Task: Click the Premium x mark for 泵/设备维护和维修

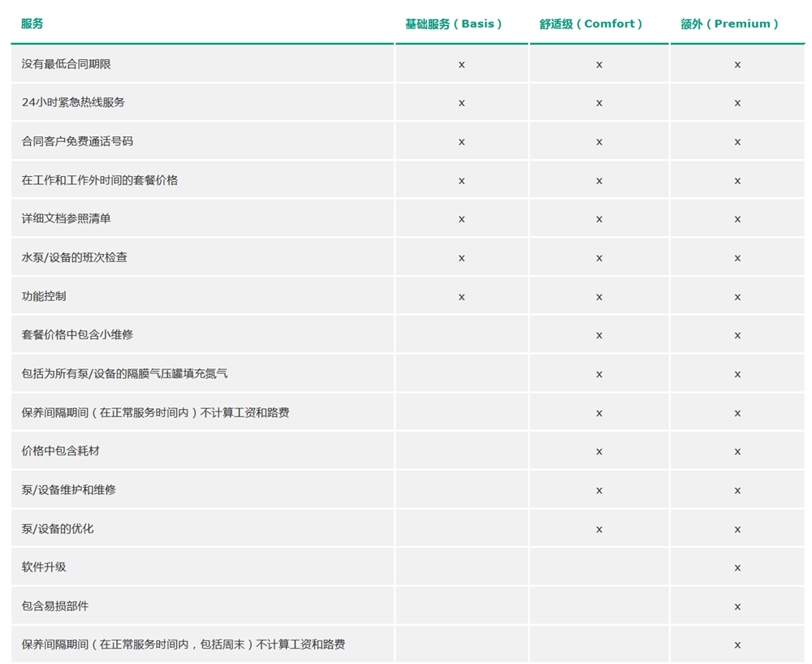Action: coord(737,490)
